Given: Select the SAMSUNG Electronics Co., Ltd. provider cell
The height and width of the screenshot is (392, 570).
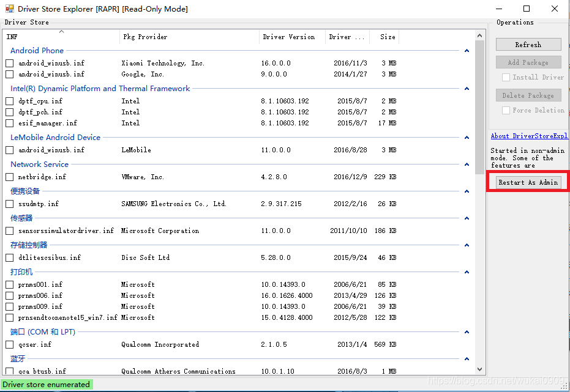Looking at the screenshot, I should coord(174,204).
